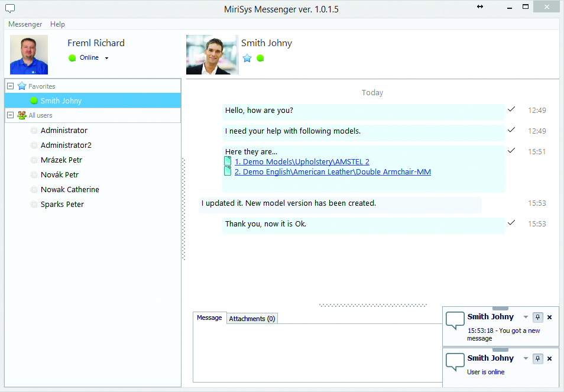Collapse the Favorites group in contact list
The height and width of the screenshot is (392, 564).
coord(11,86)
